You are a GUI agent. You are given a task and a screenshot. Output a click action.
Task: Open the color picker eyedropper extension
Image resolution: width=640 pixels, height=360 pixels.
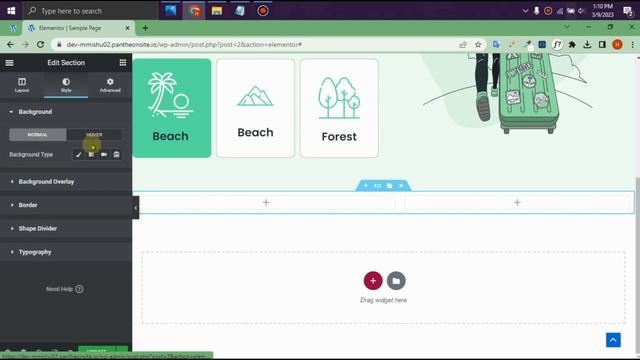pyautogui.click(x=527, y=44)
